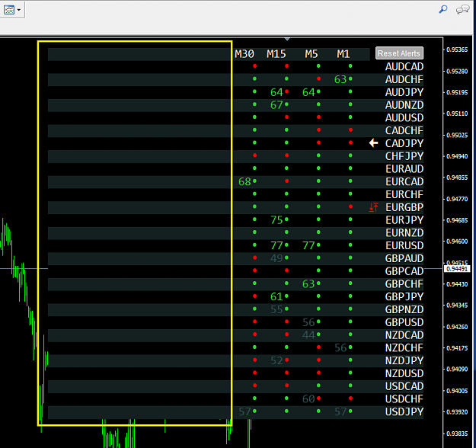Pick NZDUSD from the dashboard

coord(404,373)
